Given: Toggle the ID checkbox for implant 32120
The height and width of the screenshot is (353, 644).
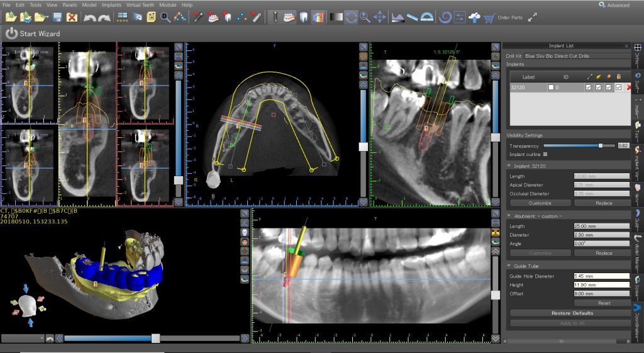Looking at the screenshot, I should (x=552, y=87).
